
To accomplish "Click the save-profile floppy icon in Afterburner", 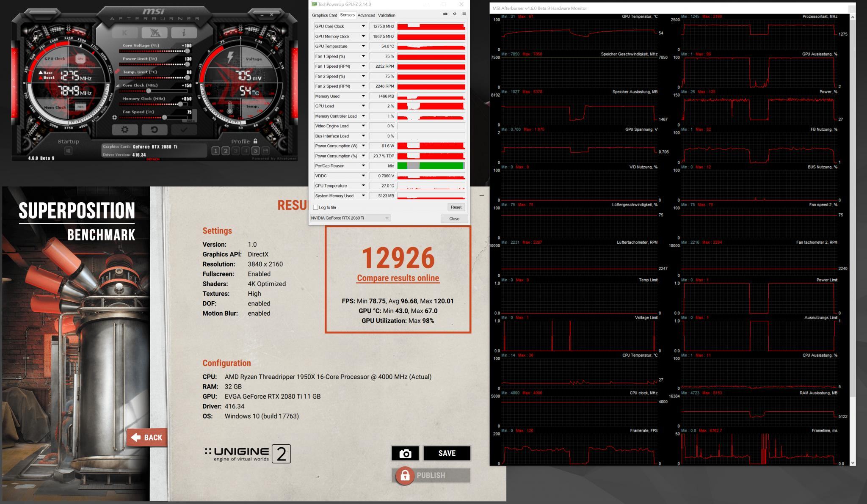I will pyautogui.click(x=266, y=151).
